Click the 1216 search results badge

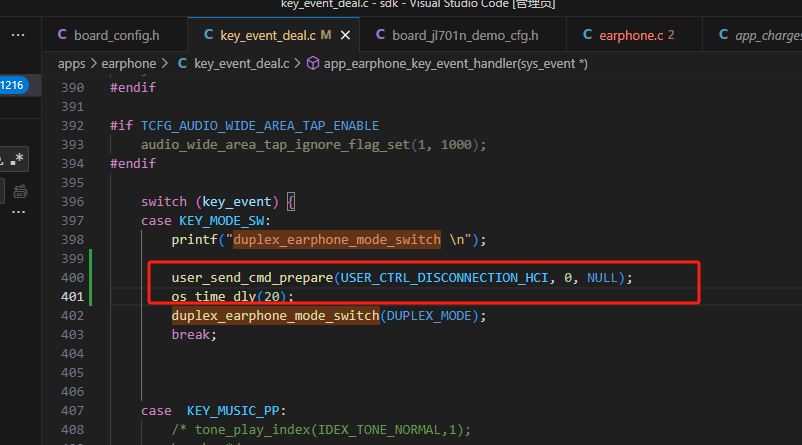14,85
